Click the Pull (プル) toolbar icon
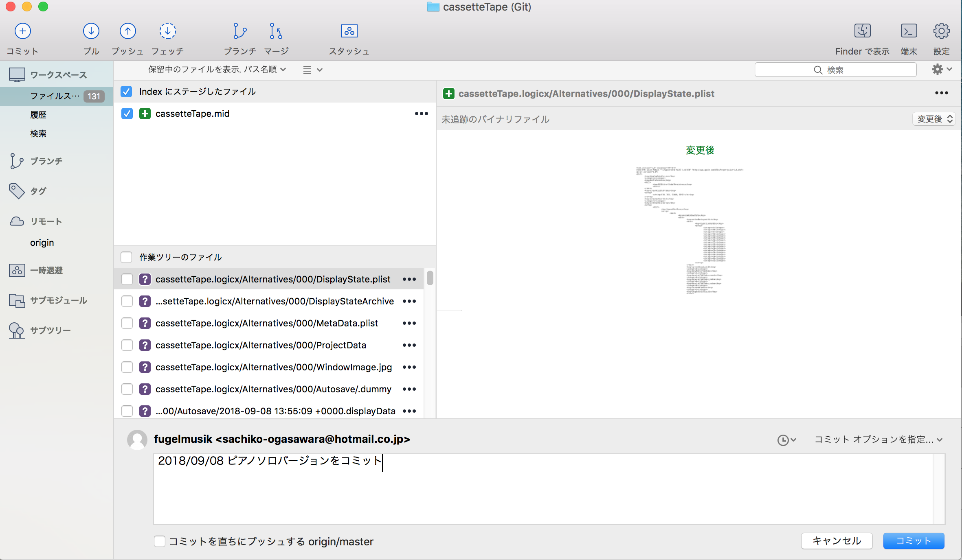 (x=91, y=31)
